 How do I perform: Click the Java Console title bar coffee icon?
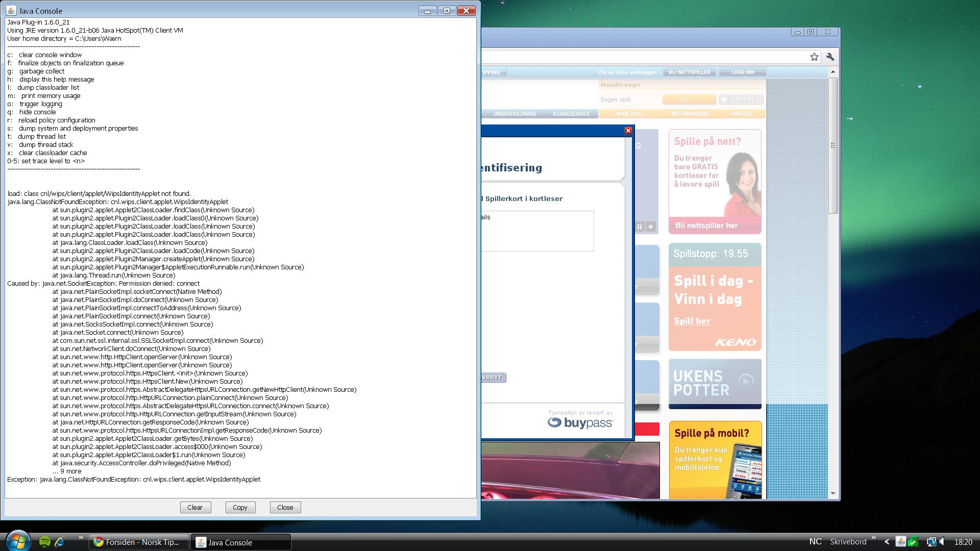(x=11, y=11)
